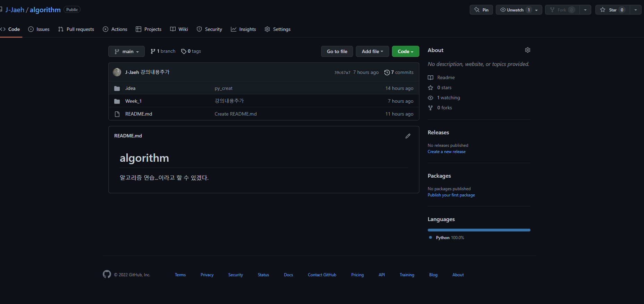Open the Pull requests tab
This screenshot has height=304, width=644.
(76, 29)
